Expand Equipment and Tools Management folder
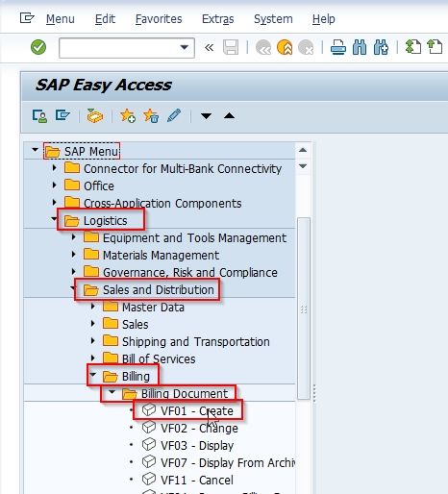The image size is (448, 494). 73,237
